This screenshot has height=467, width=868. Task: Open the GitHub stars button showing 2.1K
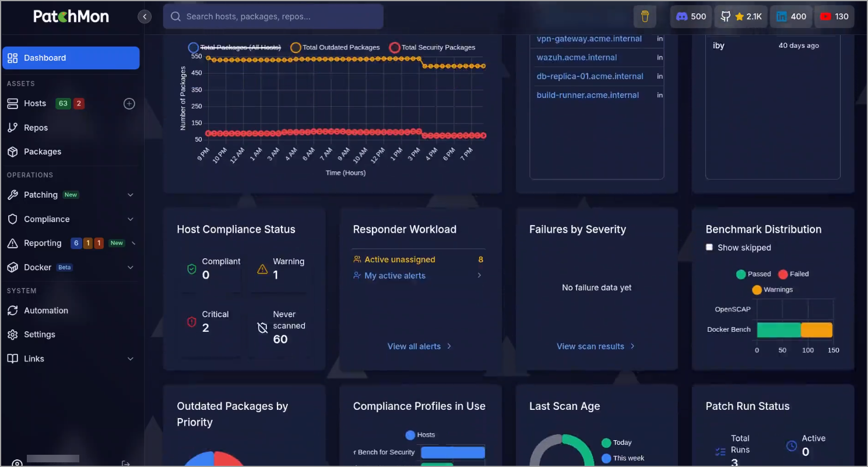pyautogui.click(x=741, y=16)
